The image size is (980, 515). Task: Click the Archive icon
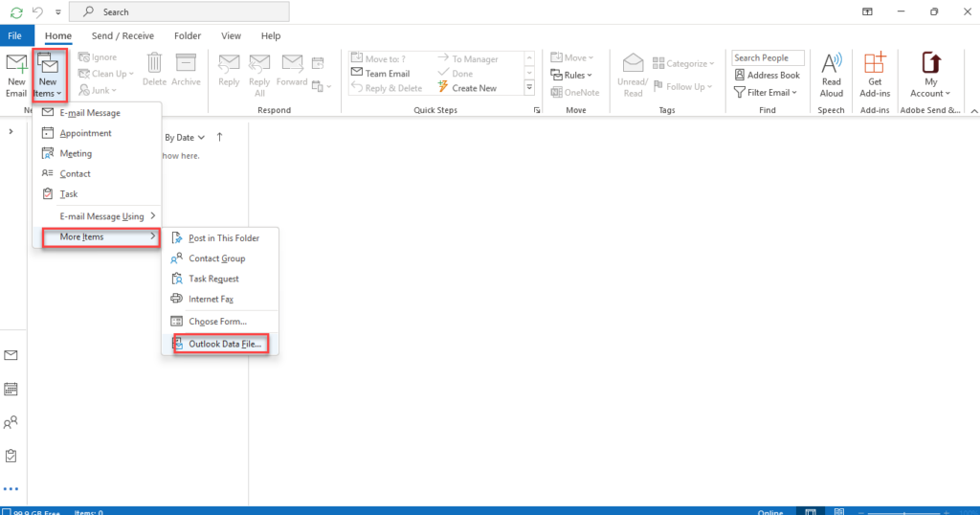pyautogui.click(x=186, y=69)
